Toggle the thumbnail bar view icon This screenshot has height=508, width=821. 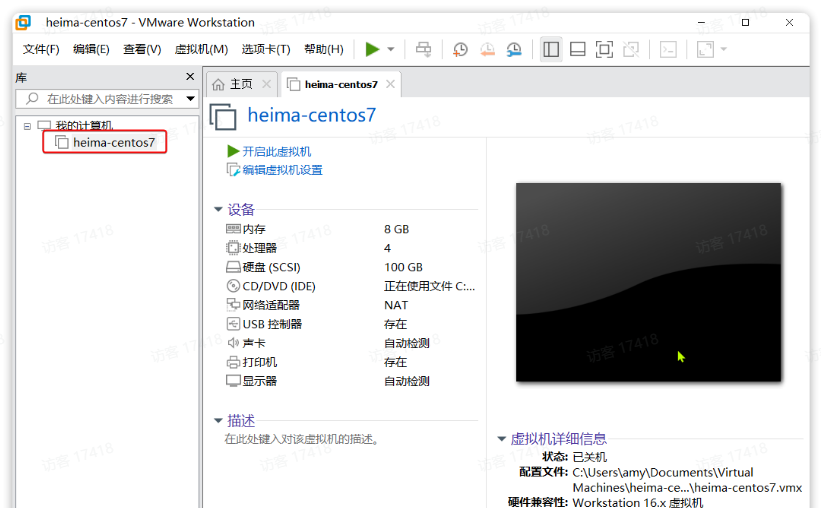(x=578, y=49)
